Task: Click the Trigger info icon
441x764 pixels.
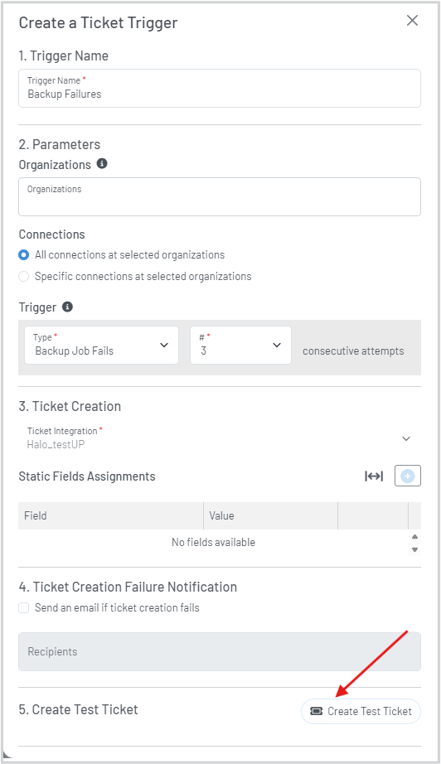Action: 68,306
